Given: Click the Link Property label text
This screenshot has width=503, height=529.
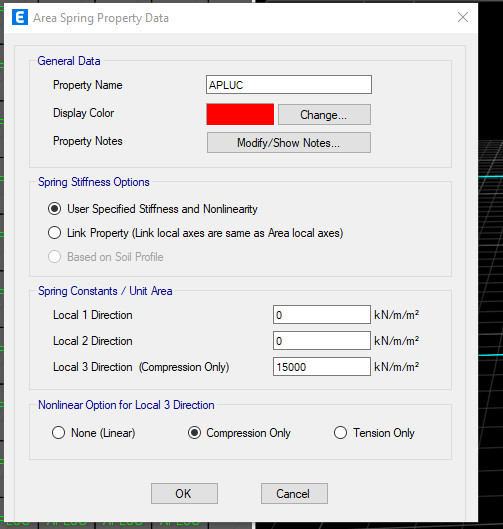Looking at the screenshot, I should coord(205,233).
